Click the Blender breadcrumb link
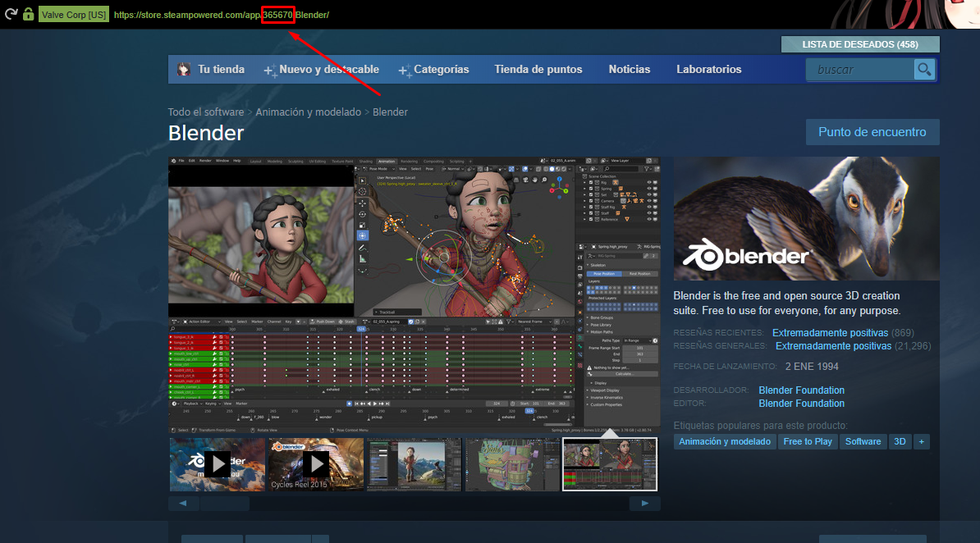 tap(390, 112)
